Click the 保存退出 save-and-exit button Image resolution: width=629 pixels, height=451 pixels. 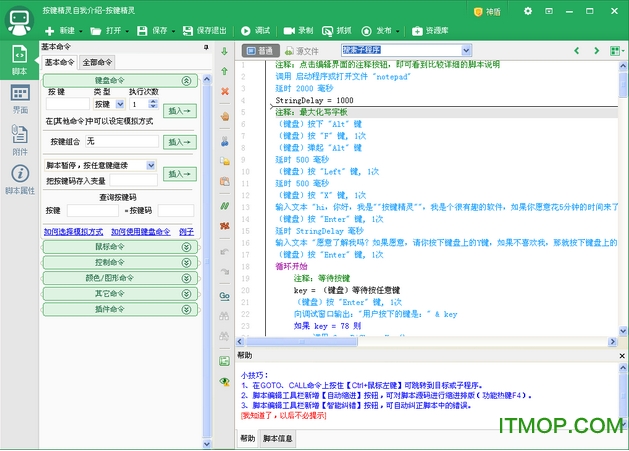(x=205, y=31)
